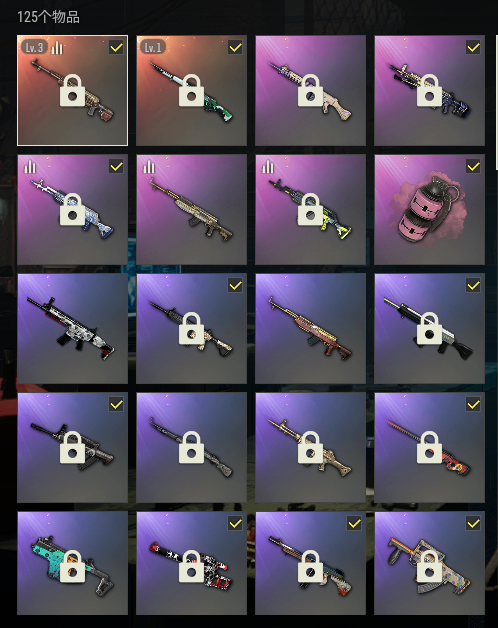Click the stats bars icon on the blue-white rifle
This screenshot has width=498, height=628.
[30, 167]
